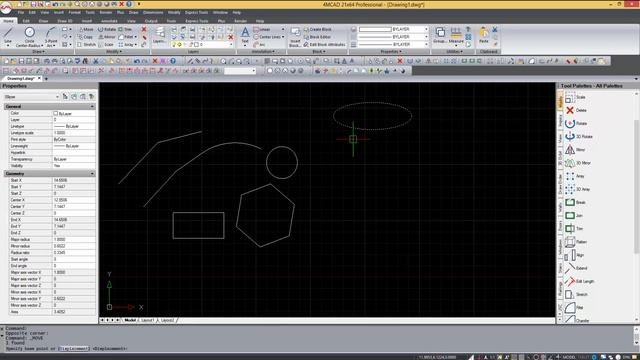Click the Major radius value field

click(x=74, y=240)
